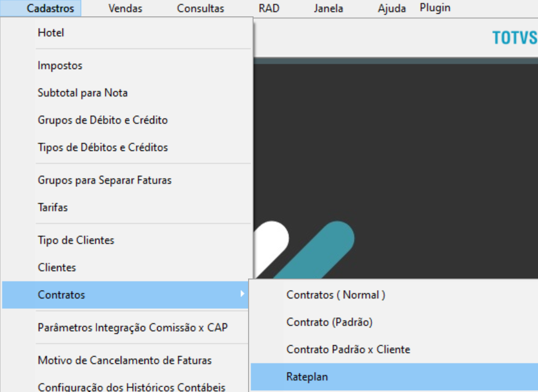This screenshot has width=538, height=392.
Task: Select Motivo de Cancelamento de Faturas
Action: coord(126,360)
